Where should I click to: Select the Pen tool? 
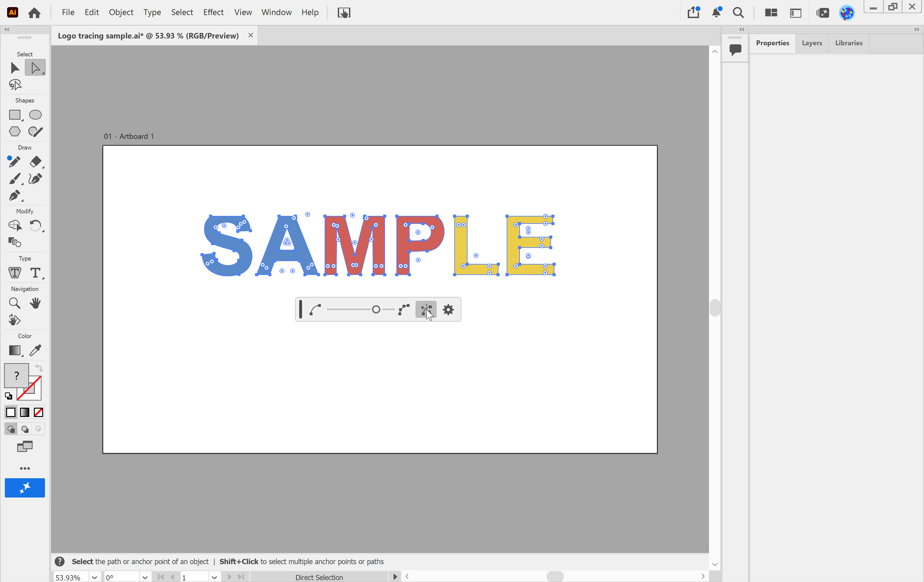click(x=14, y=195)
